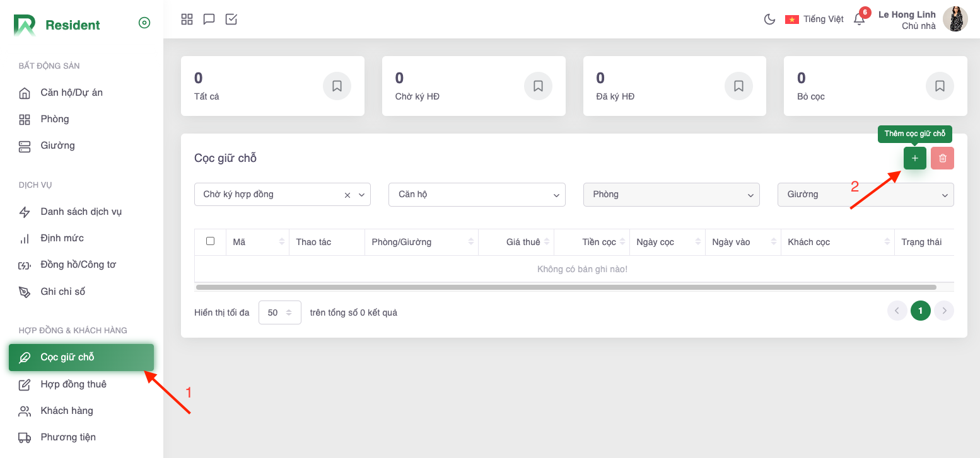Screen dimensions: 980x458
Task: Open the checklist task icon in top bar
Action: [x=231, y=20]
